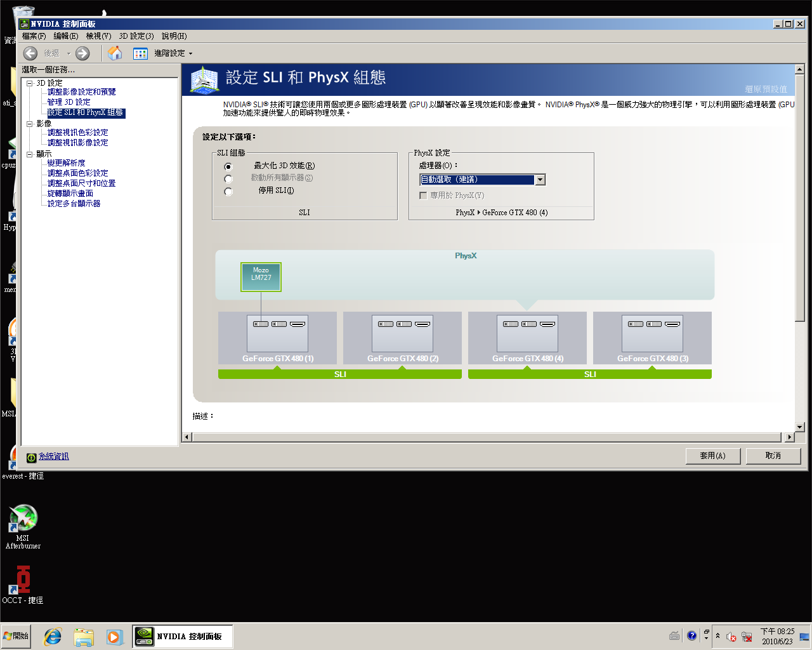Click the Mozo LM727 monitor box

coord(261,277)
